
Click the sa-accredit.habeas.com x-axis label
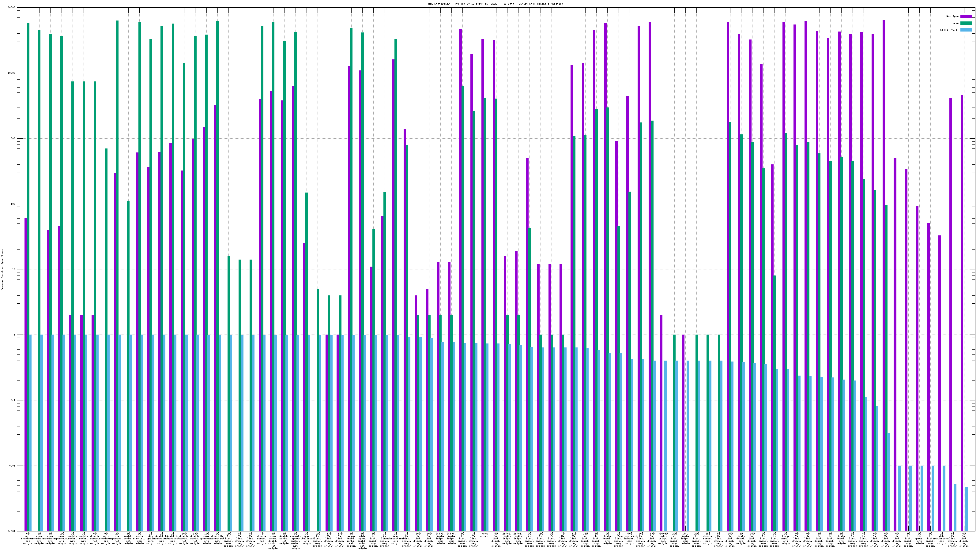(x=630, y=538)
